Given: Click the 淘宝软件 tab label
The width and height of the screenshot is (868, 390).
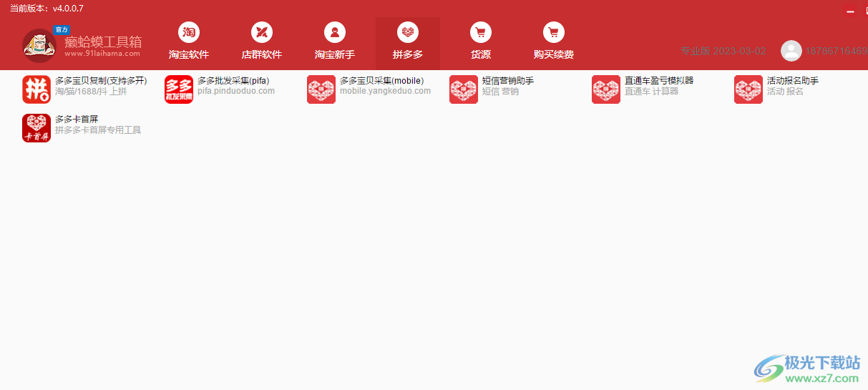Looking at the screenshot, I should (189, 54).
